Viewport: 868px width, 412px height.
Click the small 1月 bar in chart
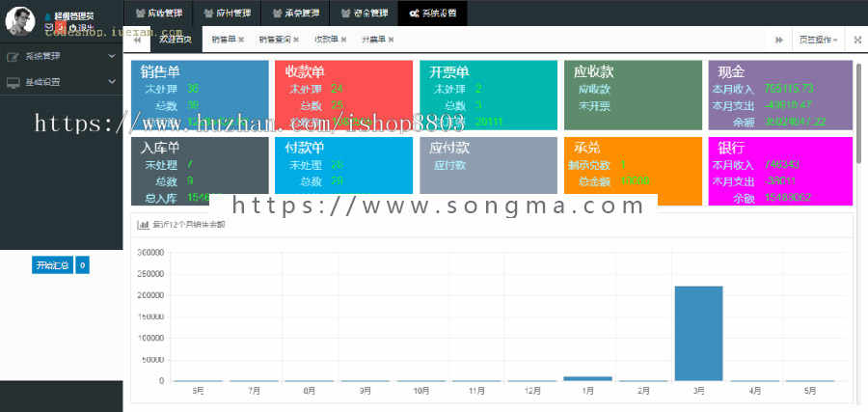[587, 379]
